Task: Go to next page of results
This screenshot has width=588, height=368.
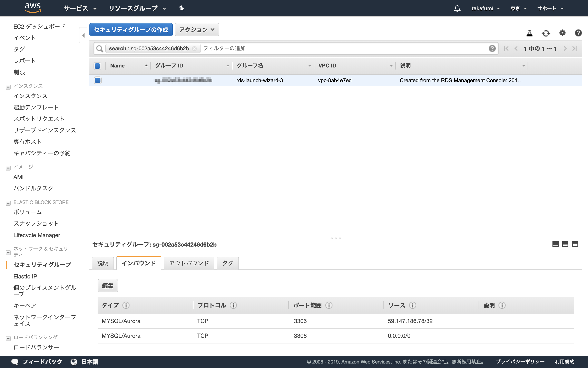Action: pos(565,48)
